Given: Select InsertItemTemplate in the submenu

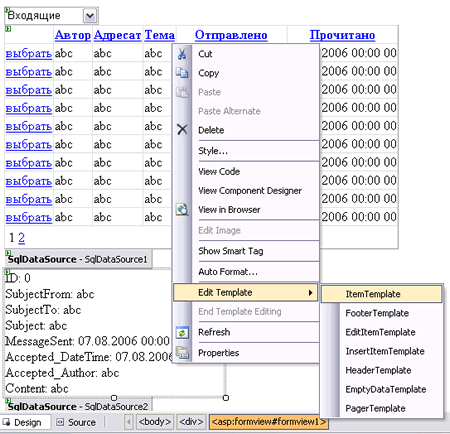Looking at the screenshot, I should click(x=382, y=351).
